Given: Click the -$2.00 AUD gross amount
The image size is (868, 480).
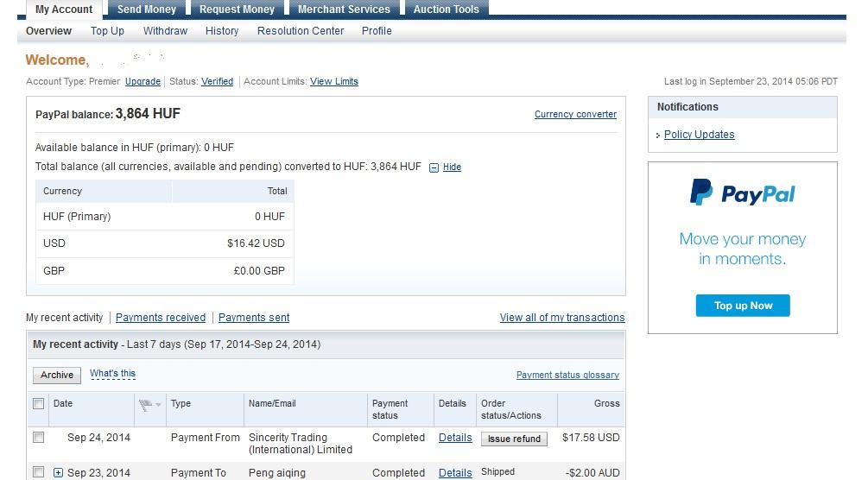Looking at the screenshot, I should coord(592,473).
